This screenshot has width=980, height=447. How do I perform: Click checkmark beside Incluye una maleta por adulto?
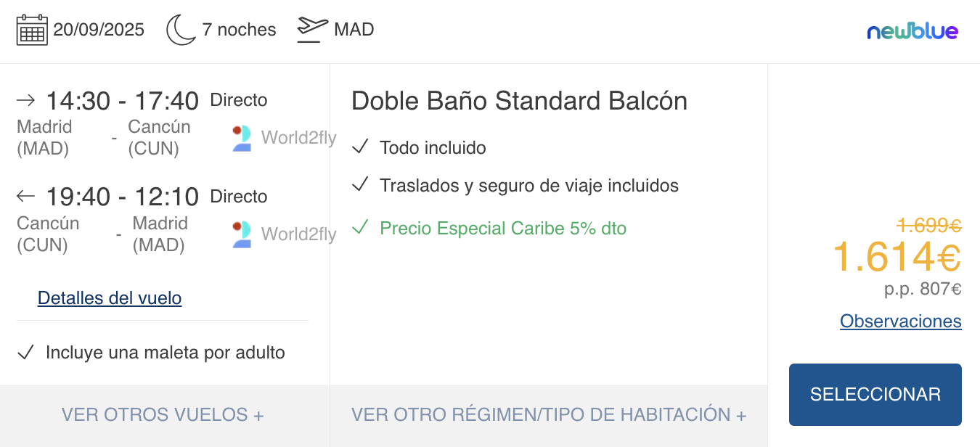[26, 353]
